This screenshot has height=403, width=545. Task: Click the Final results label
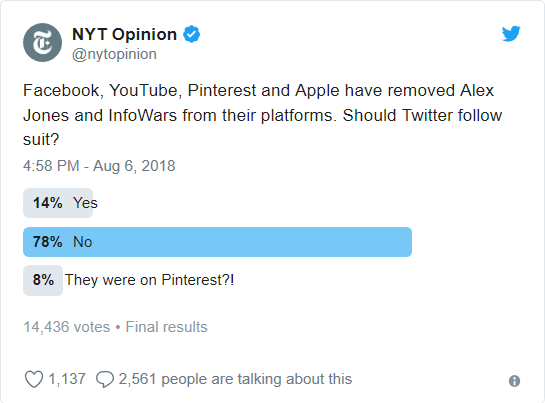[x=166, y=327]
